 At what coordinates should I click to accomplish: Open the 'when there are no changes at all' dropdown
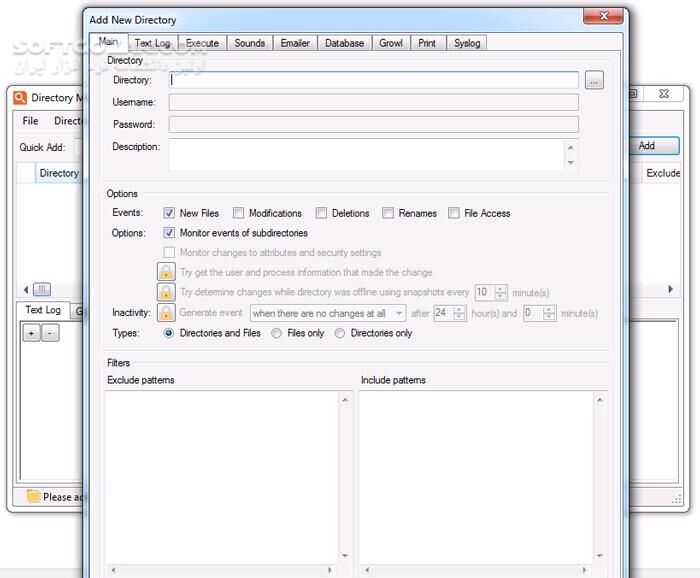tap(328, 313)
